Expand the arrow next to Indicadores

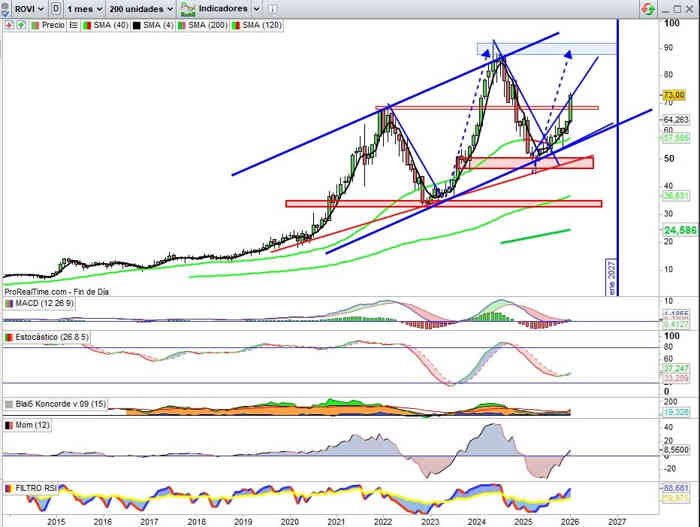point(254,8)
